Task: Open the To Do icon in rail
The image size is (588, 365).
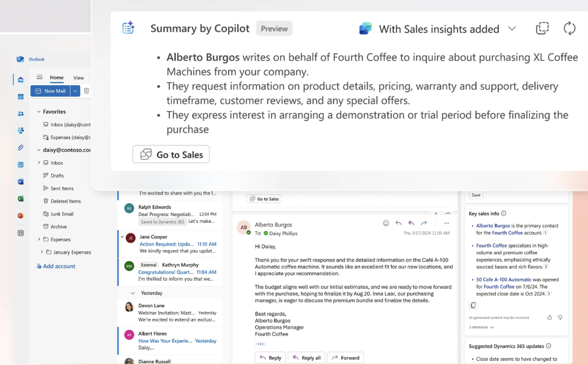Action: pos(20,165)
